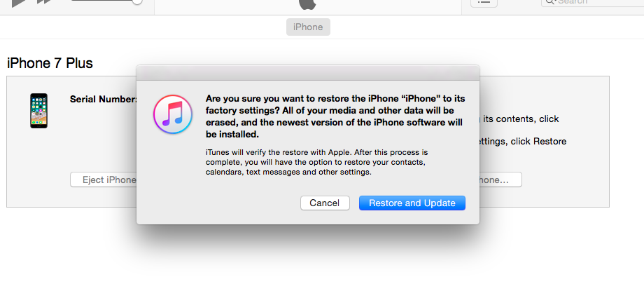Click the volume slider knob

137,2
